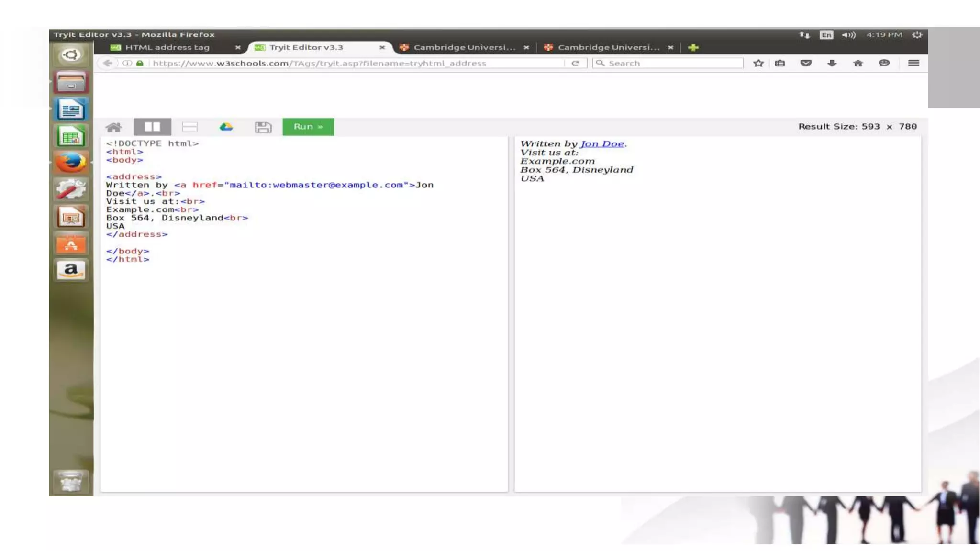The width and height of the screenshot is (980, 551).
Task: Click the Tryit editor home icon
Action: [114, 127]
